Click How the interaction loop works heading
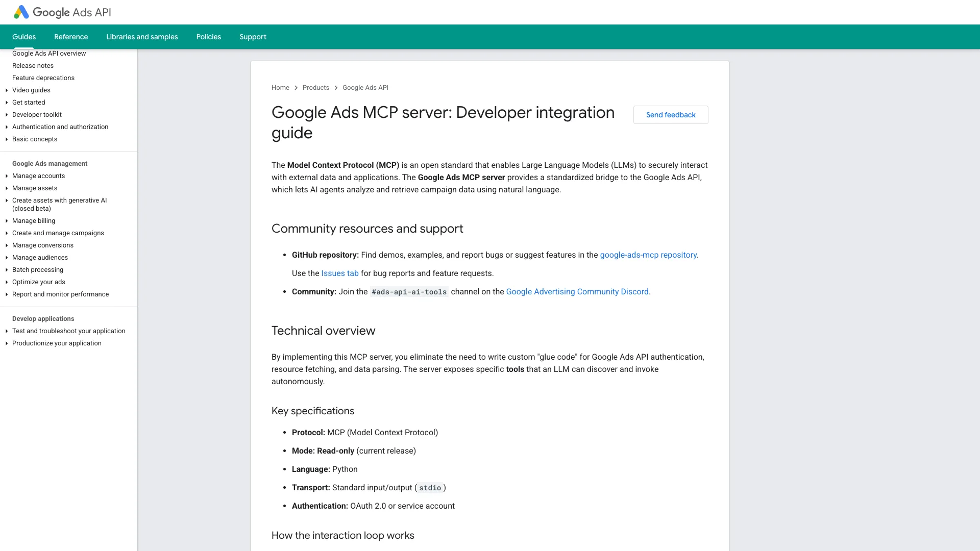Image resolution: width=980 pixels, height=551 pixels. pyautogui.click(x=343, y=536)
